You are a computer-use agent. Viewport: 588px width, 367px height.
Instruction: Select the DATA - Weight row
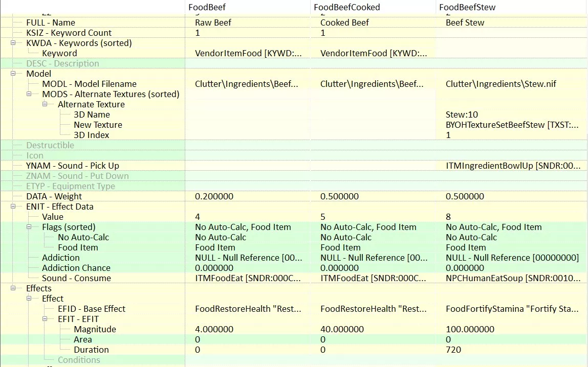coord(54,196)
